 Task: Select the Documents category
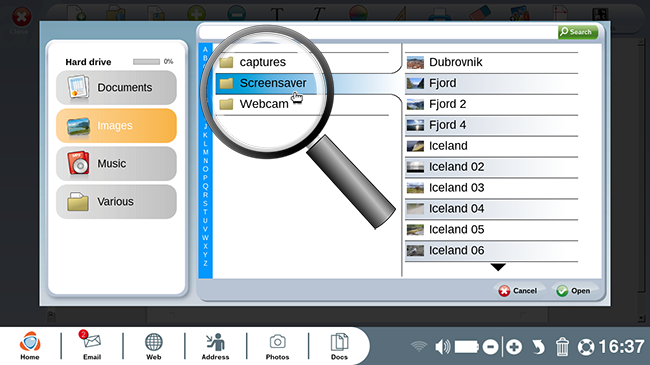[x=116, y=88]
